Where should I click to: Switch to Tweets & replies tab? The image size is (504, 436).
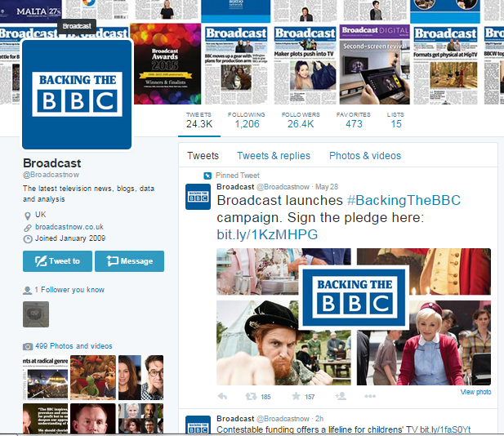tap(274, 156)
